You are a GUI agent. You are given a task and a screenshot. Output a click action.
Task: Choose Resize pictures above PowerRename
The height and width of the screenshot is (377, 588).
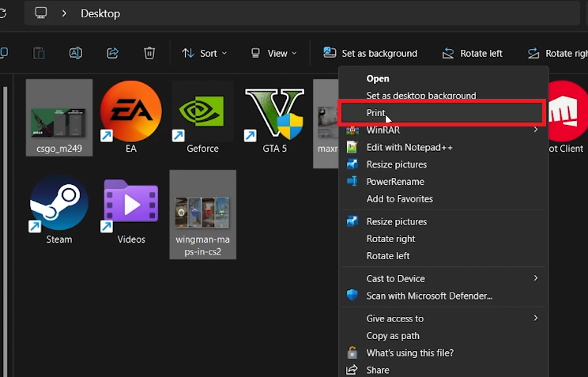tap(443, 164)
